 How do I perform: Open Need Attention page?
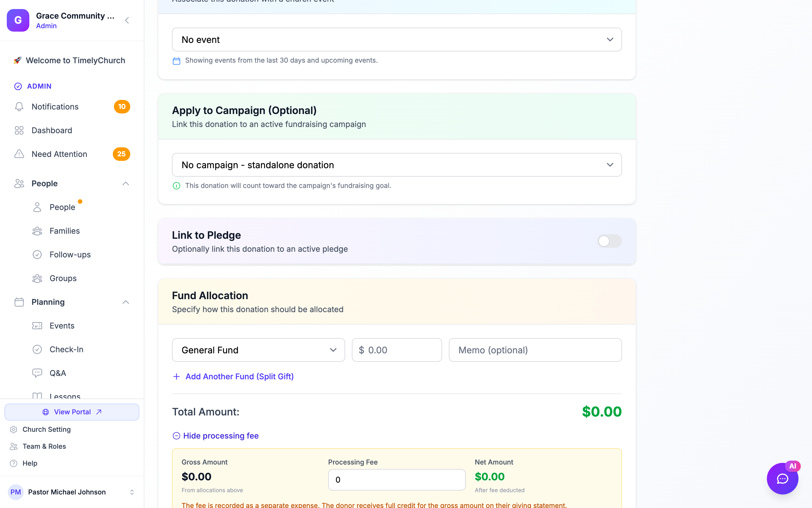[72, 154]
